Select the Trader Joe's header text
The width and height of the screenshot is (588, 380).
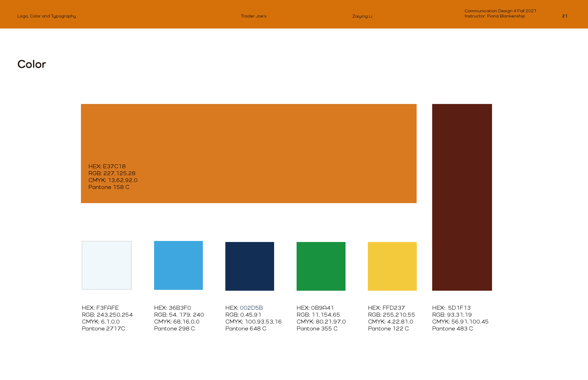click(254, 16)
